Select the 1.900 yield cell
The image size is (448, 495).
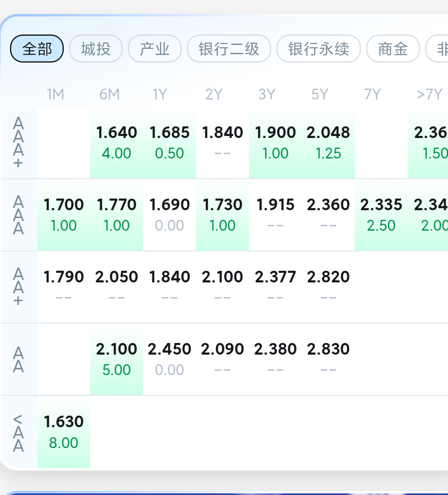pos(276,143)
